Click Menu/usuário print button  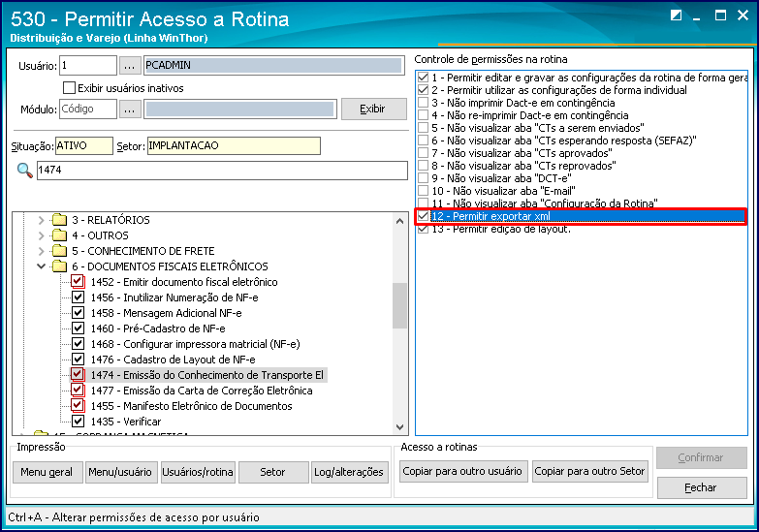point(120,472)
